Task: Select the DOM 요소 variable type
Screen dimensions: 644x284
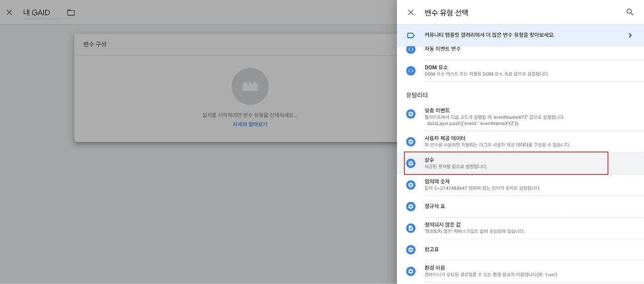Action: coord(520,70)
